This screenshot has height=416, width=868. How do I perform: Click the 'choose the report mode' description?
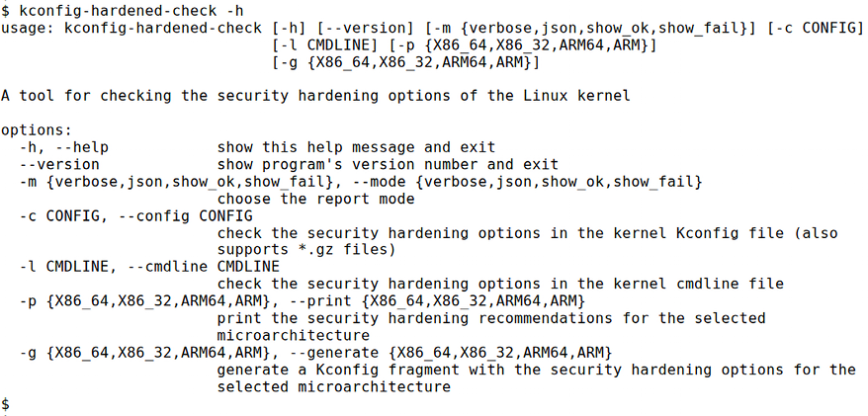(315, 200)
